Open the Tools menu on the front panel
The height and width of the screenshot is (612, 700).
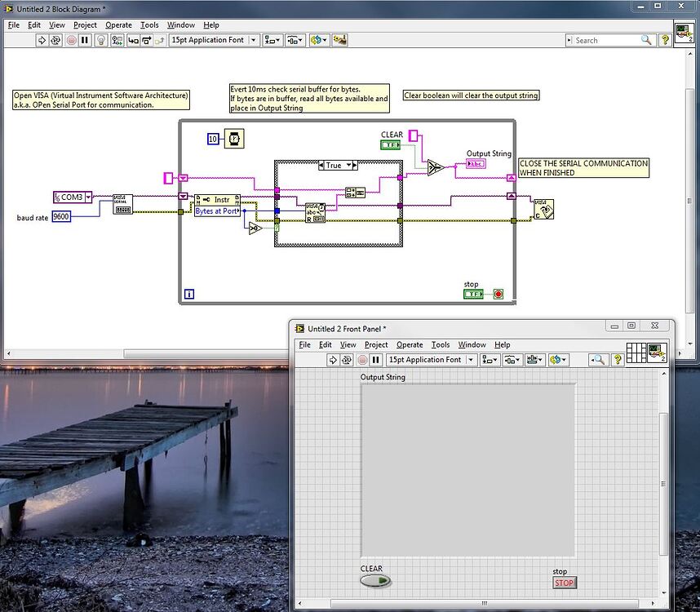point(441,344)
